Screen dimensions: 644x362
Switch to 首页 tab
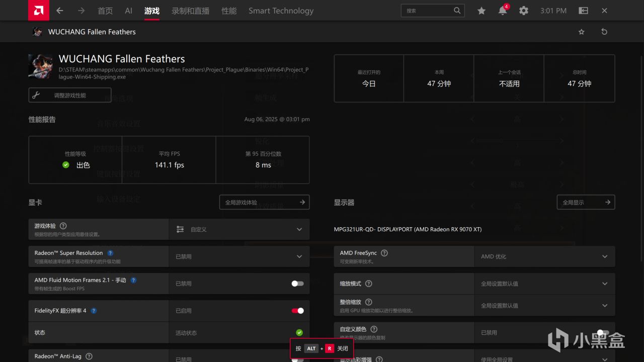pyautogui.click(x=105, y=11)
